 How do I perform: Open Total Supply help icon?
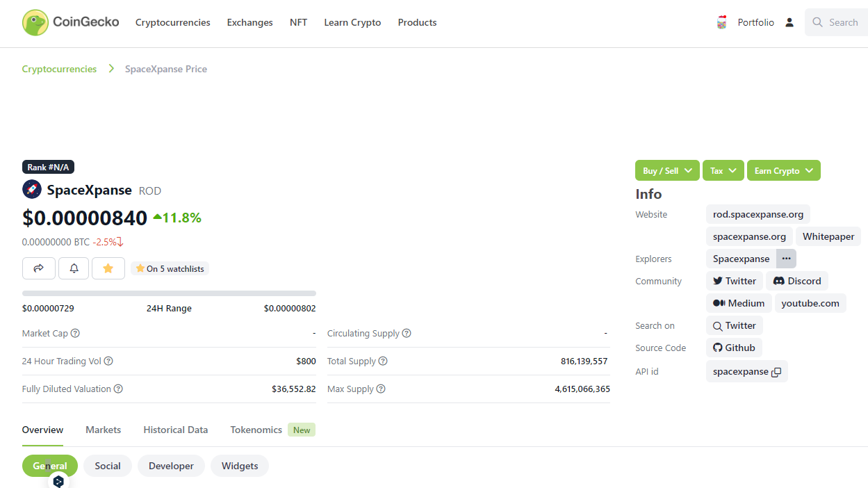tap(383, 361)
